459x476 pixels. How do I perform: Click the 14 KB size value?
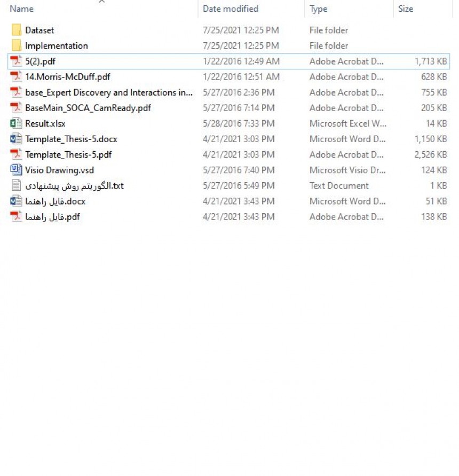tap(437, 123)
